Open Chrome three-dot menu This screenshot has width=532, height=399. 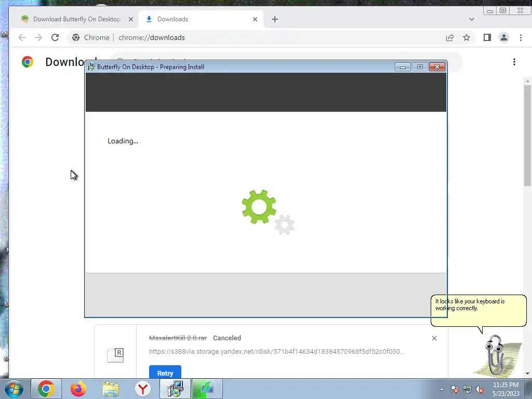pyautogui.click(x=521, y=37)
